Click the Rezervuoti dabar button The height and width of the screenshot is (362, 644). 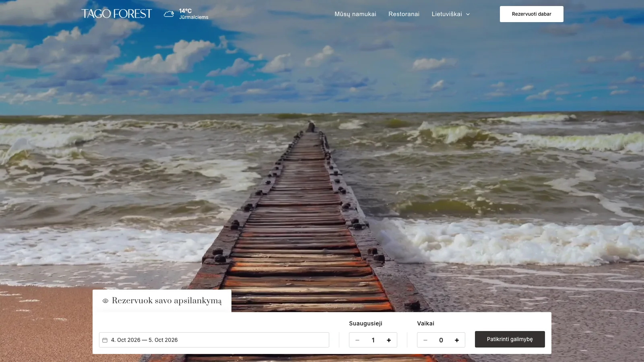pyautogui.click(x=532, y=14)
